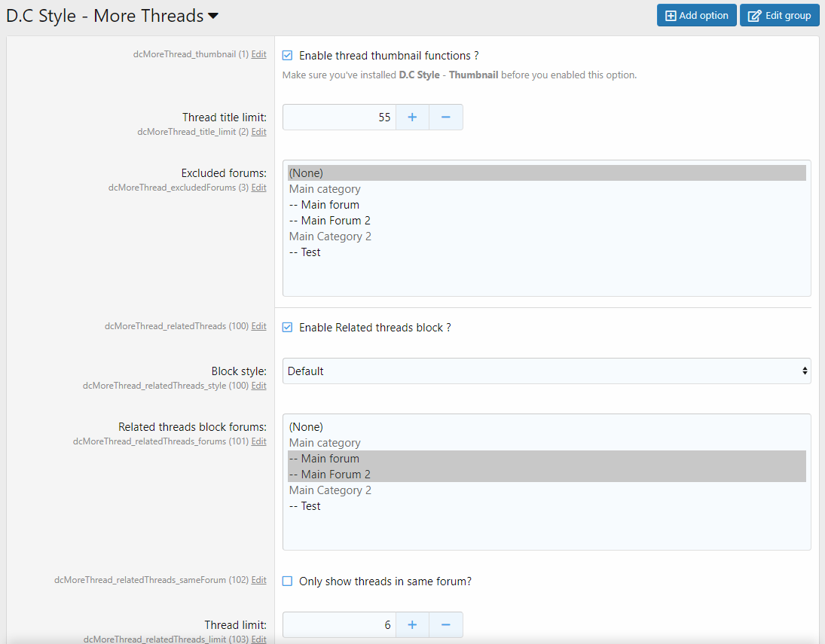Select Main forum in Excluded forums list

(324, 205)
